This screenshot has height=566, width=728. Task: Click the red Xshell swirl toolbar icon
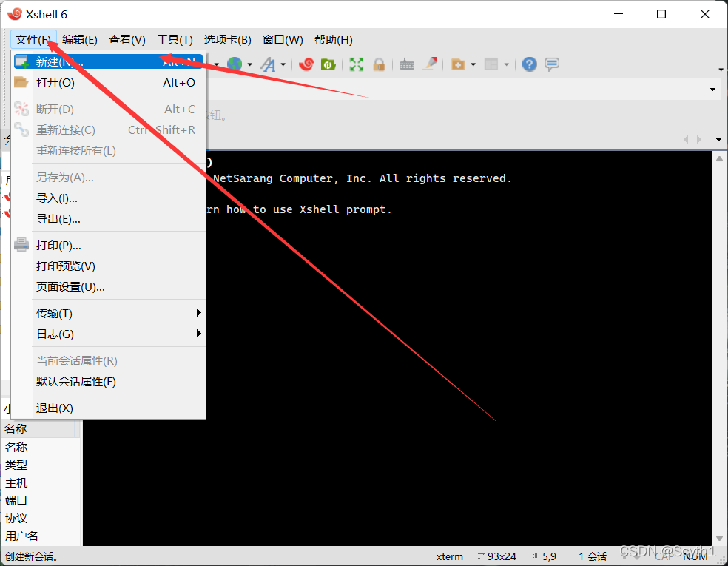coord(306,64)
